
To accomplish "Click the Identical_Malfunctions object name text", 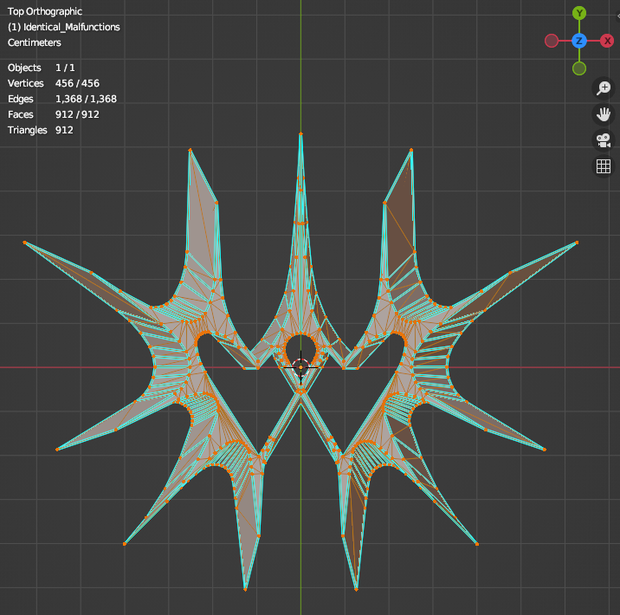I will pyautogui.click(x=72, y=27).
